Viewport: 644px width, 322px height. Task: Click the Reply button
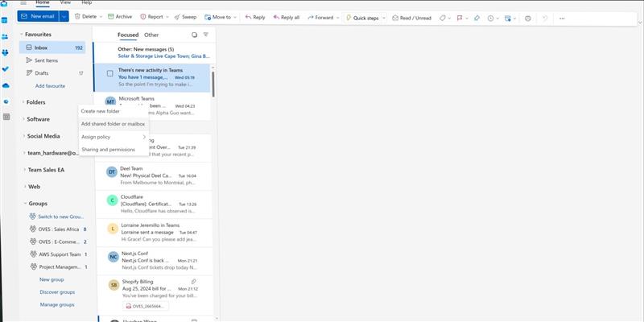pyautogui.click(x=255, y=17)
